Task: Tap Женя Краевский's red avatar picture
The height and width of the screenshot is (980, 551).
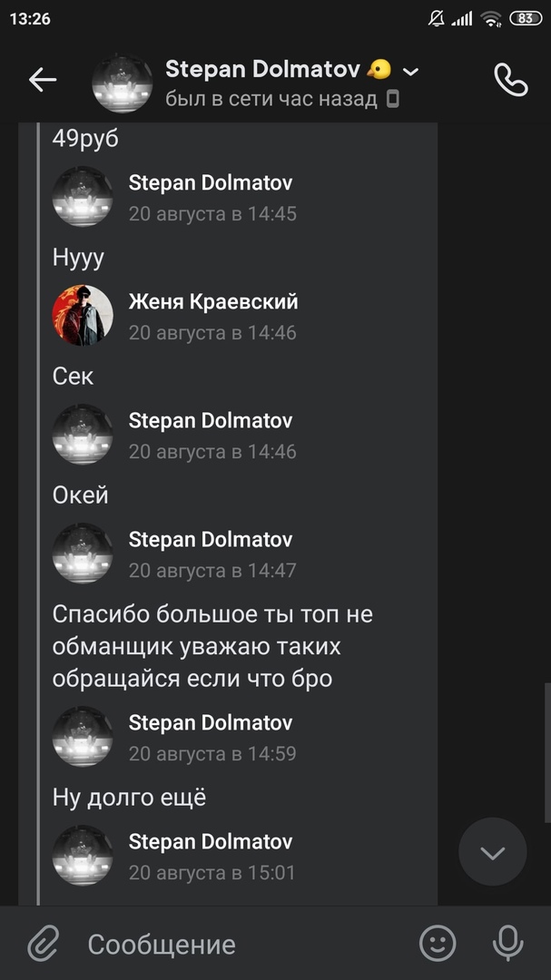Action: (x=83, y=316)
